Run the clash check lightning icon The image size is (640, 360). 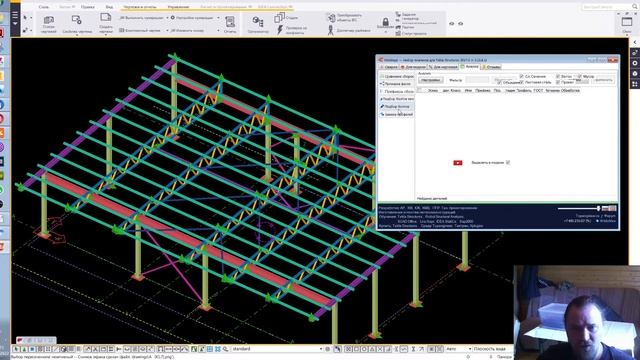(280, 29)
